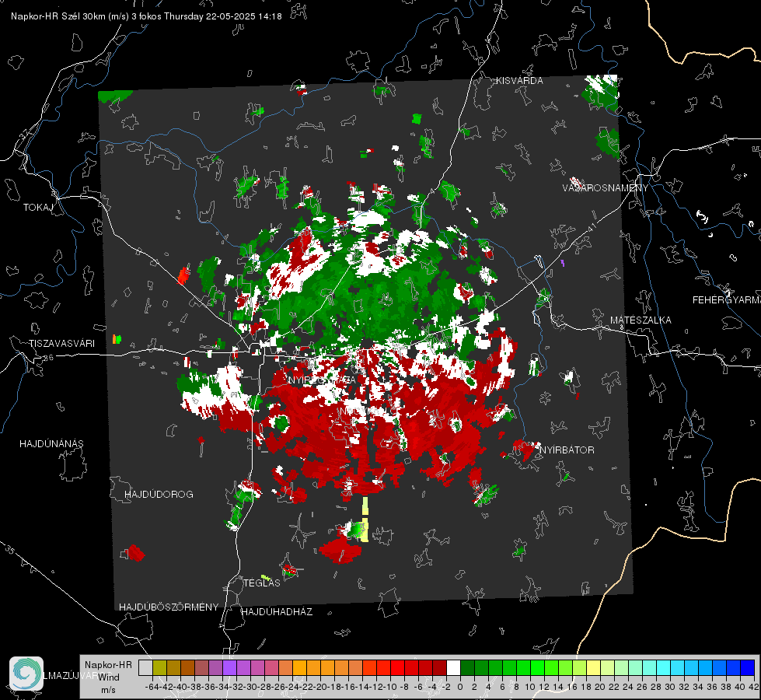The width and height of the screenshot is (761, 700).
Task: Select the HAJDÚDOROG city label
Action: pos(159,494)
